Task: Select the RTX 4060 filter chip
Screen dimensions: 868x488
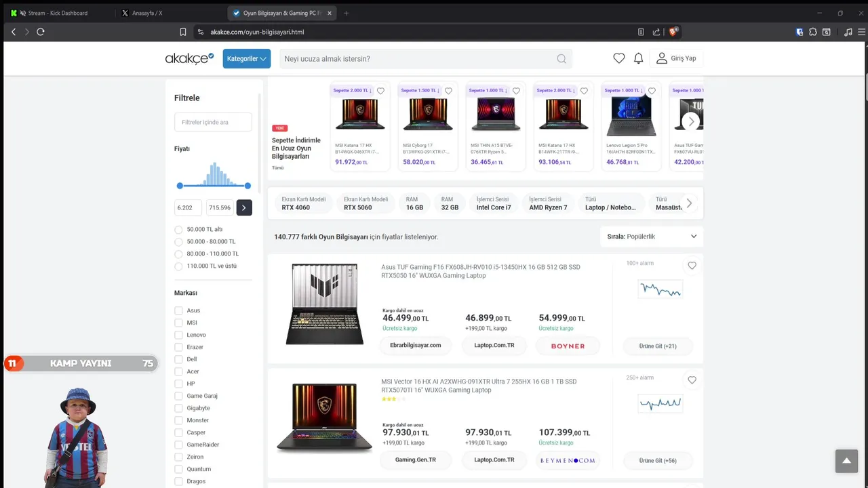Action: click(x=304, y=203)
